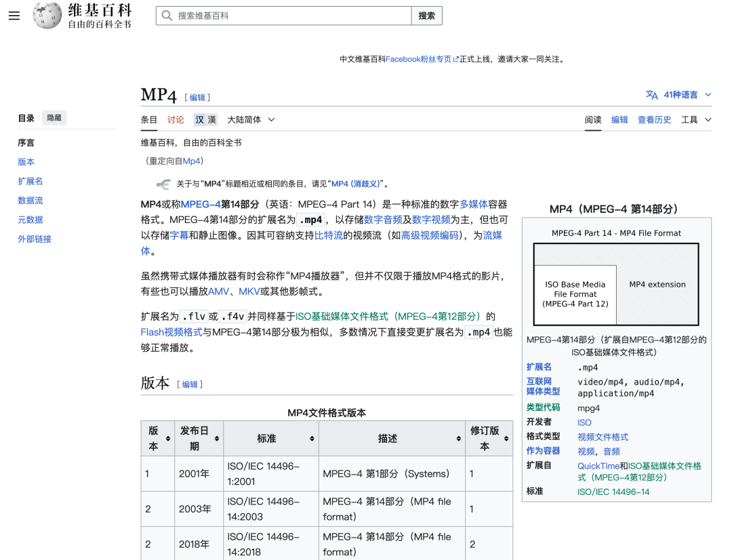This screenshot has height=560, width=732.
Task: Sort table by 描述 column arrows
Action: click(x=459, y=439)
